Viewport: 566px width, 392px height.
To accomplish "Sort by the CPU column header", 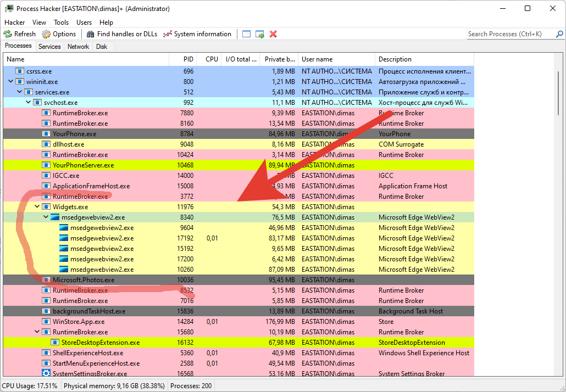I will [x=209, y=59].
